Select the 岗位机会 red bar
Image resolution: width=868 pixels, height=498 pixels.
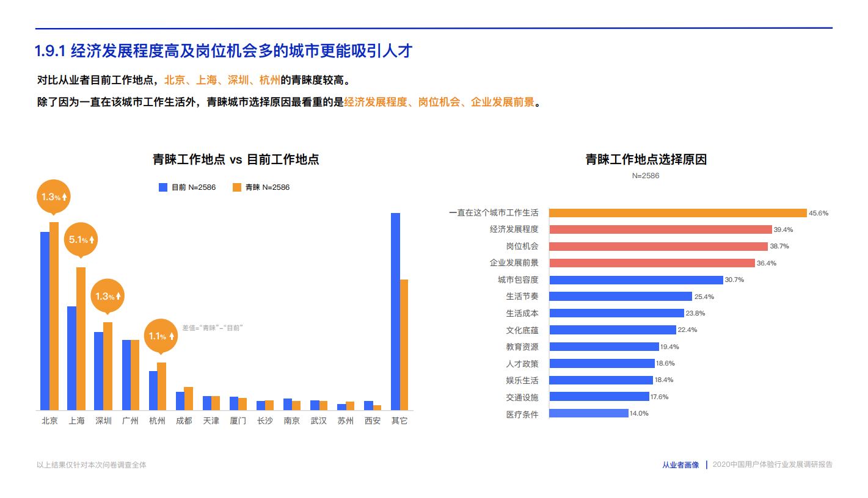coord(658,247)
